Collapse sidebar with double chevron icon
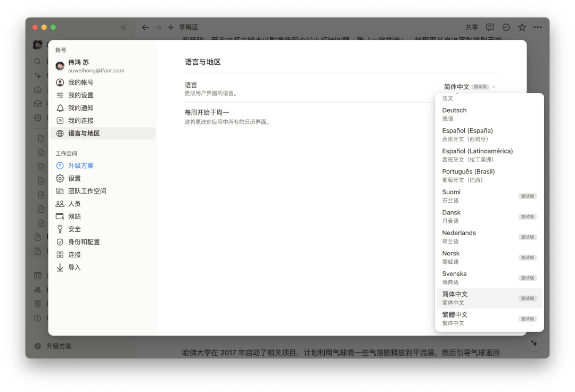The image size is (575, 392). 124,27
